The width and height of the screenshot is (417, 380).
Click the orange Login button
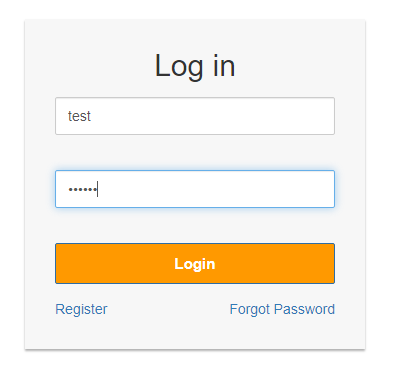click(x=195, y=263)
